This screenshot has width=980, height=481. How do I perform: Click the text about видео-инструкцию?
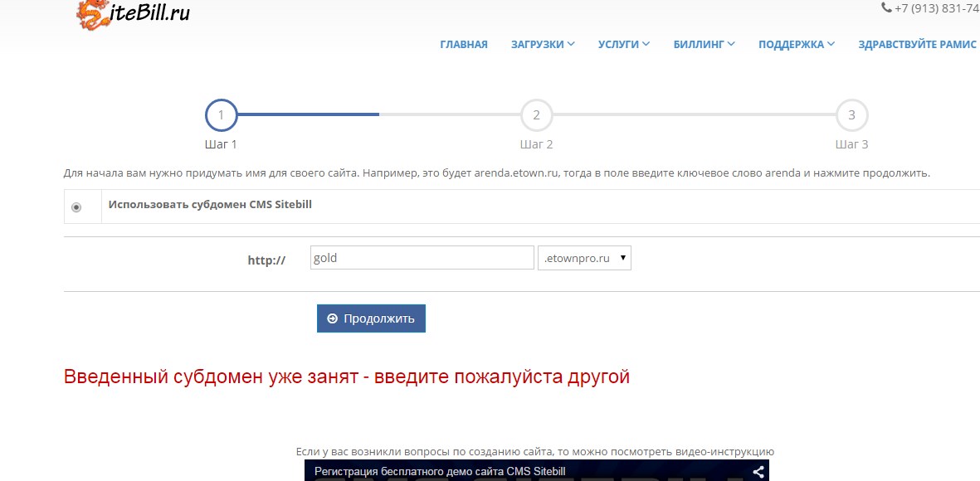(x=535, y=452)
